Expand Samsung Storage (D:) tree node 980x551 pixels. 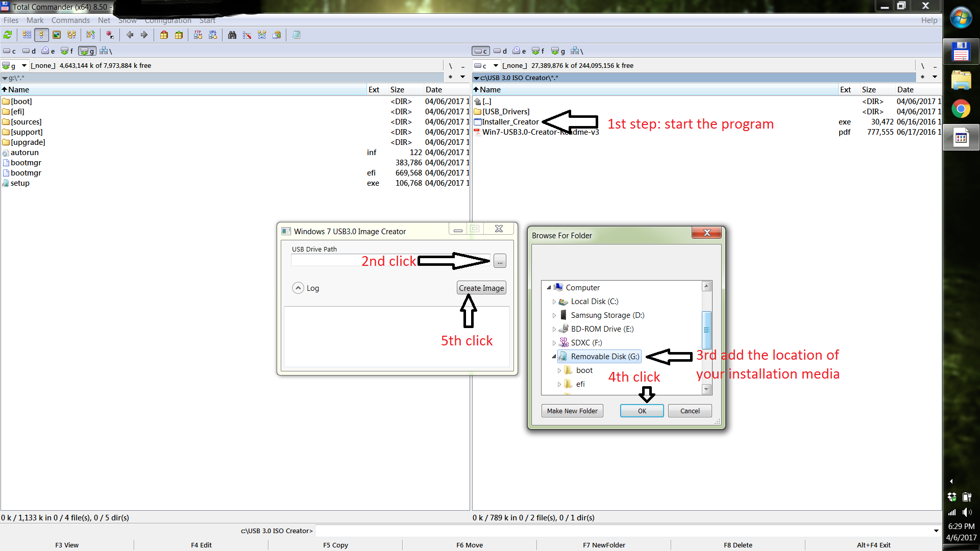click(x=554, y=315)
